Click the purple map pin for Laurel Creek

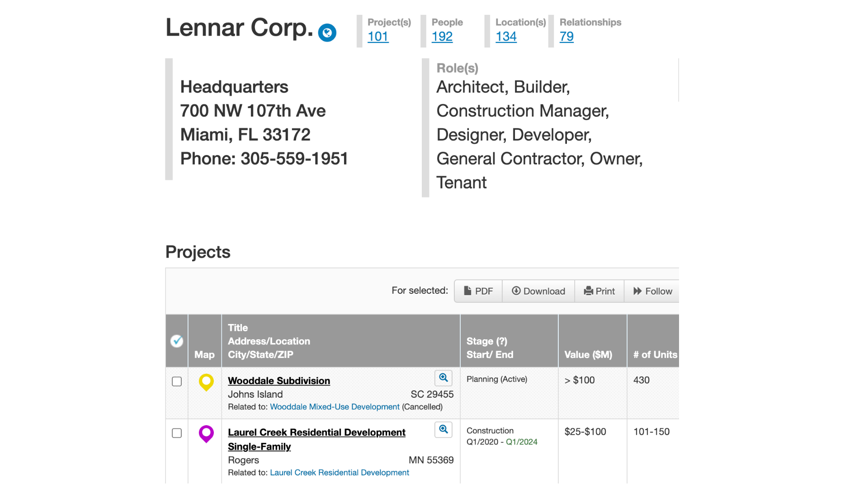[206, 433]
